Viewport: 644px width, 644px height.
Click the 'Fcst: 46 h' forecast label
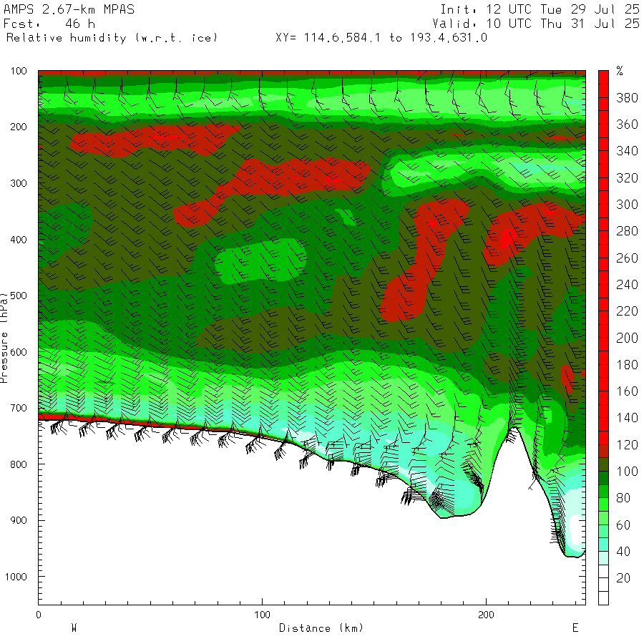(49, 24)
